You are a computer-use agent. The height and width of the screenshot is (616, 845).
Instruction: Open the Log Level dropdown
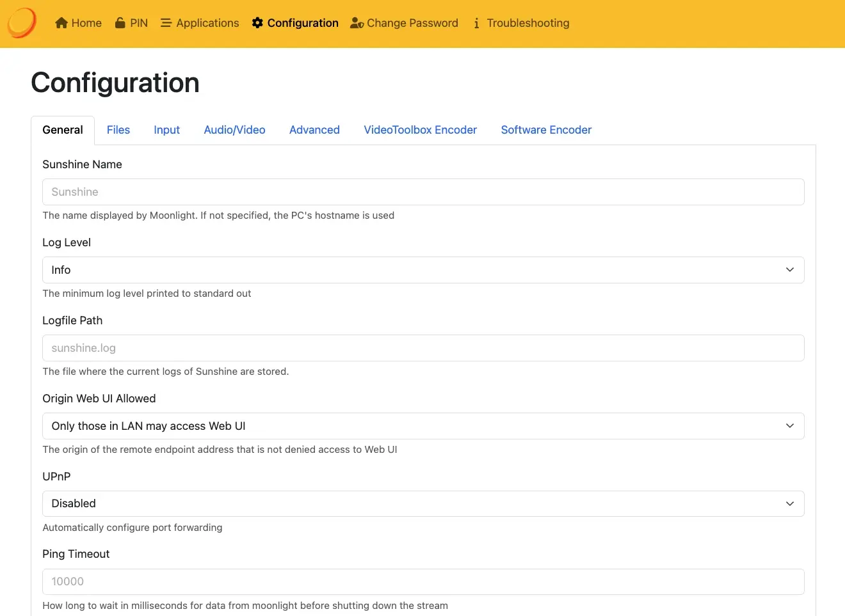pyautogui.click(x=422, y=270)
